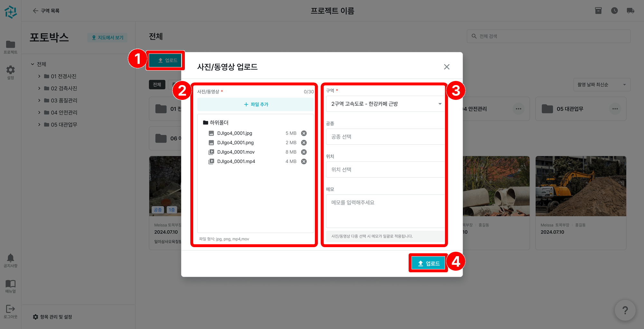Viewport: 644px width, 329px height.
Task: Remove DJIgo4_0001.jpg from upload list
Action: (x=304, y=133)
